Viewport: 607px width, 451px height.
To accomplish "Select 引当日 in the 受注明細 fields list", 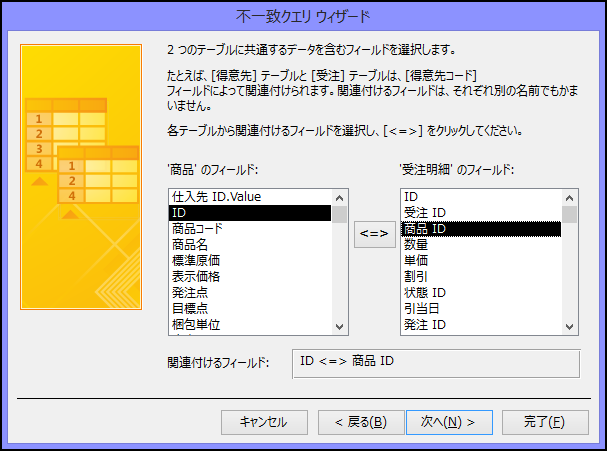I will pos(481,309).
